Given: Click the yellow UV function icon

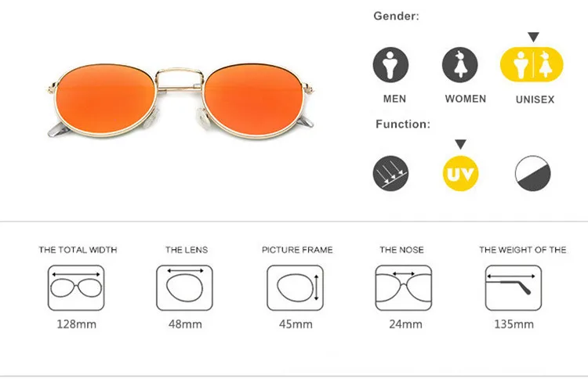Looking at the screenshot, I should click(460, 174).
